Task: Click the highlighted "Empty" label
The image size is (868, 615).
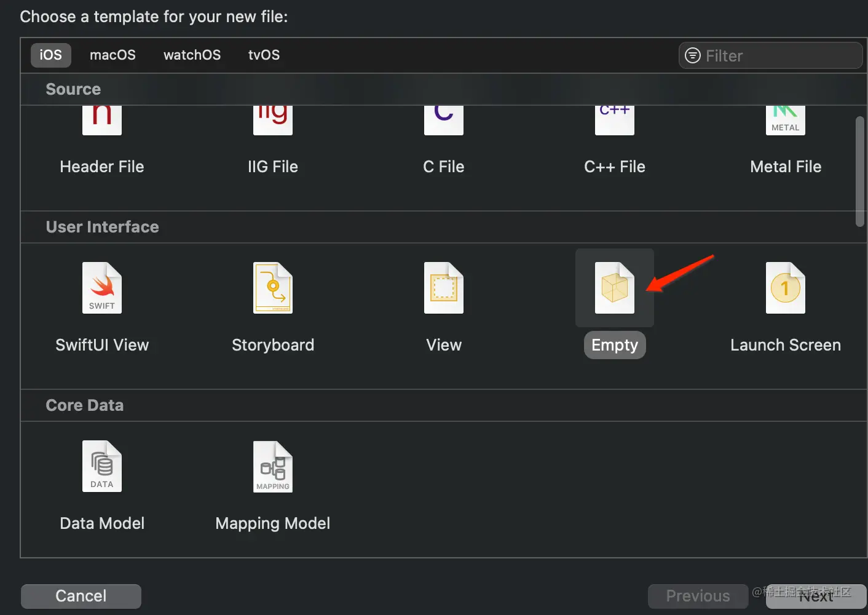Action: click(615, 345)
